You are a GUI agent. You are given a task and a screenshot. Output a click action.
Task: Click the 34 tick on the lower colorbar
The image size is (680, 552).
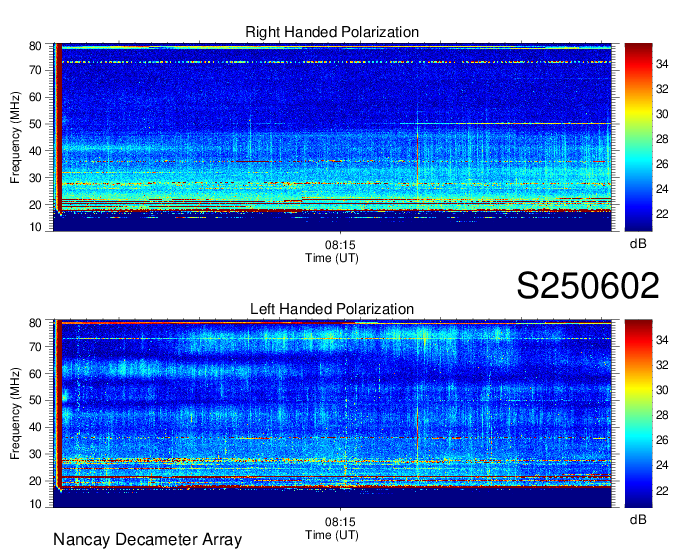662,340
